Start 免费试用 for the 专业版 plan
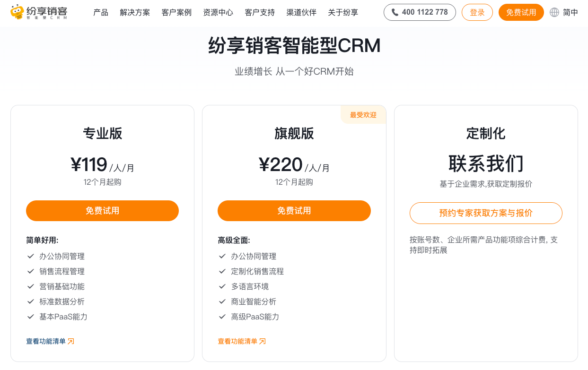The height and width of the screenshot is (370, 588). coord(102,211)
